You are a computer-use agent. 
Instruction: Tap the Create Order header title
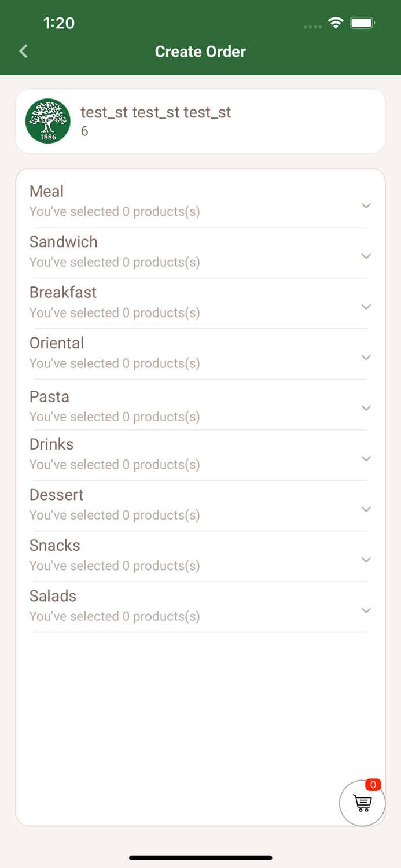(x=200, y=52)
